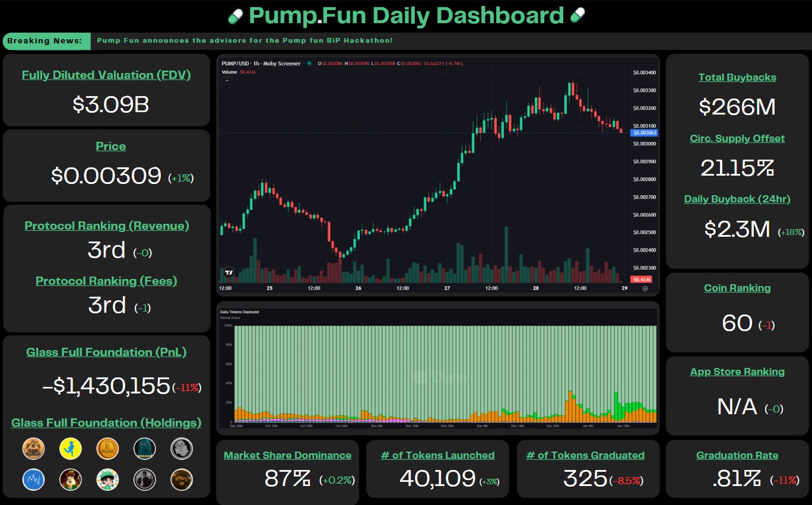Click the TradingView logo on the price chart

[229, 274]
